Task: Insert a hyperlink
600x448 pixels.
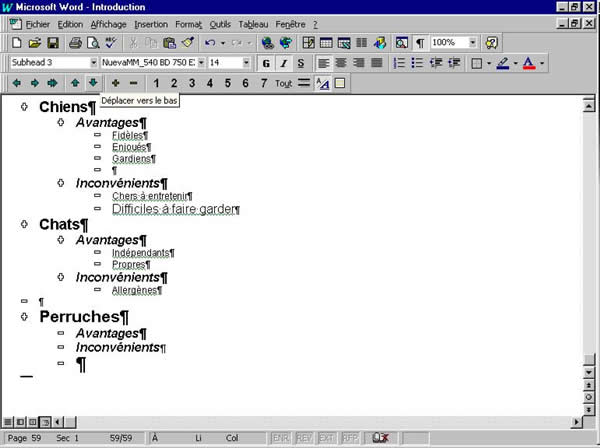Action: (x=267, y=43)
